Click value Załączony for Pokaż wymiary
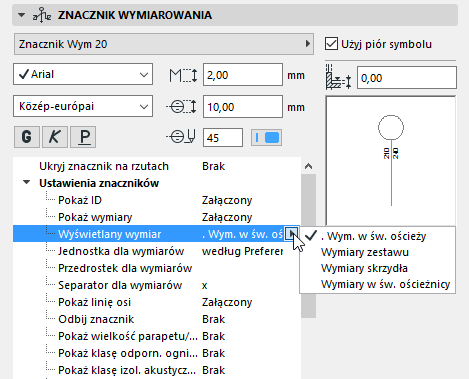469x379 pixels. coord(227,217)
